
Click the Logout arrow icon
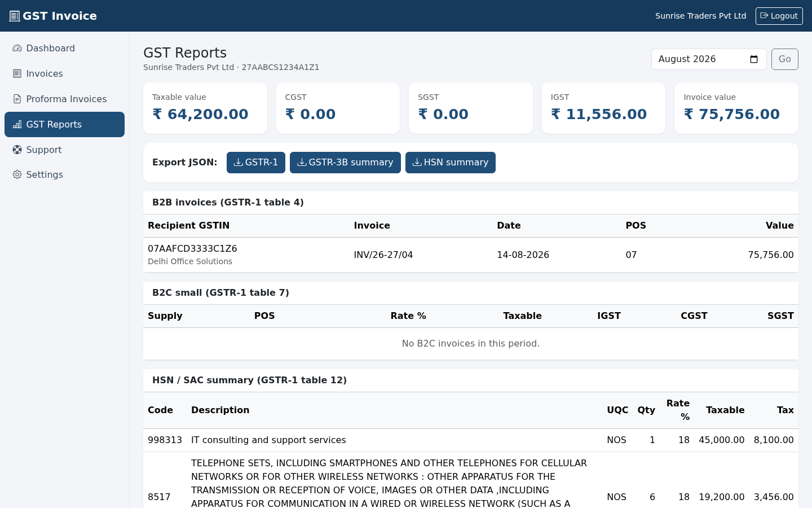click(x=764, y=16)
